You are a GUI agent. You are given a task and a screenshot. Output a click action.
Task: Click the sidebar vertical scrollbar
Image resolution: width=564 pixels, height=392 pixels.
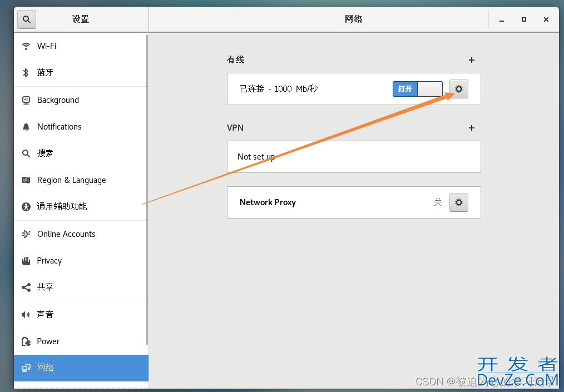pyautogui.click(x=147, y=190)
